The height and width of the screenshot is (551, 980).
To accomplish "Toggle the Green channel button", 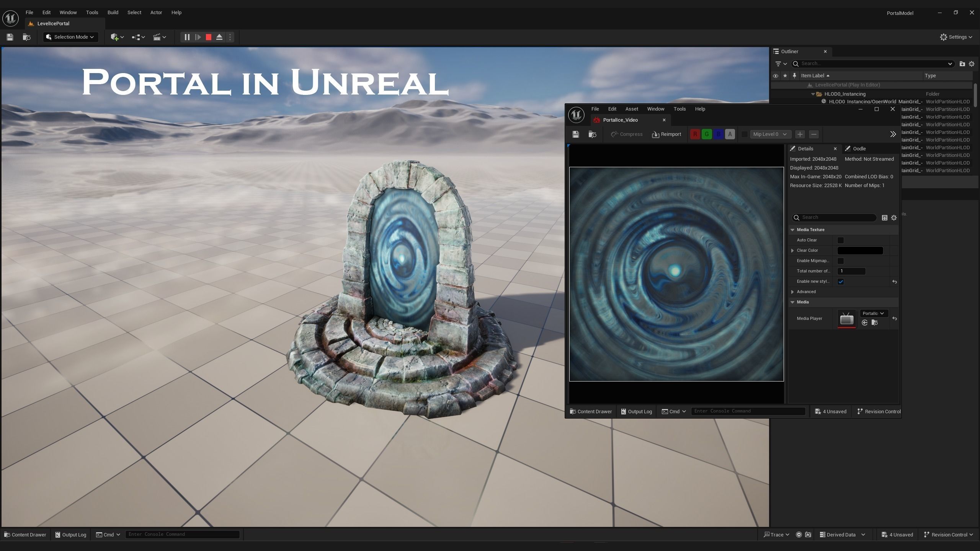I will tap(707, 134).
